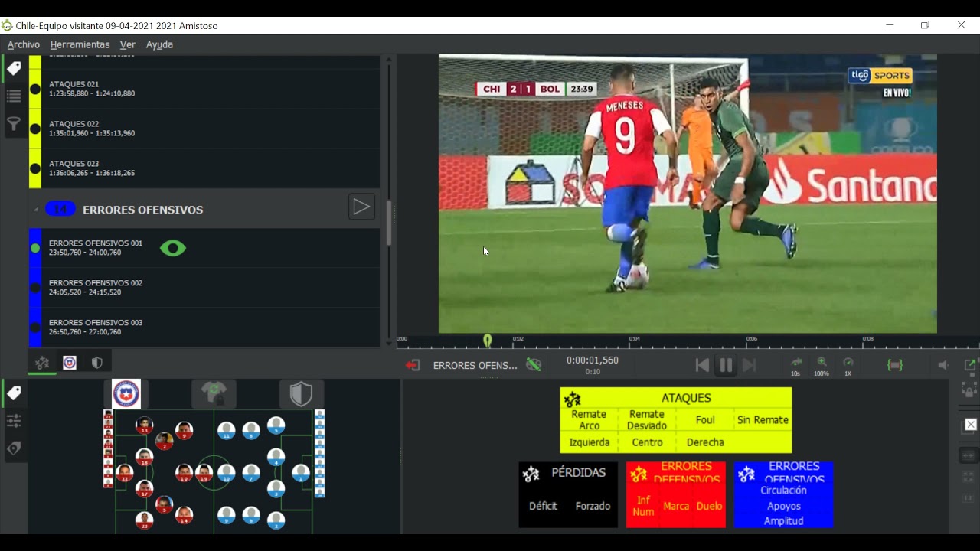Open the list view icon in sidebar
Screen dimensions: 980x551
click(14, 96)
